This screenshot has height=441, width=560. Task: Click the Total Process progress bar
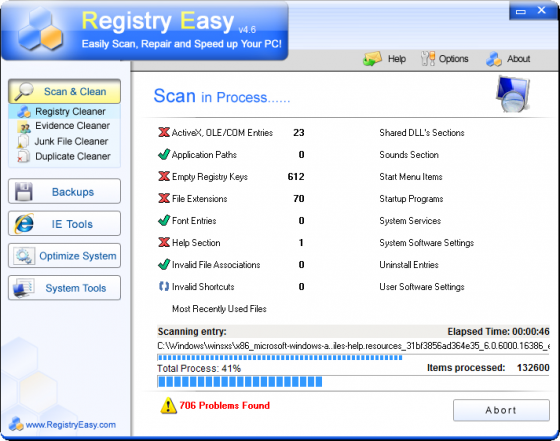353,382
